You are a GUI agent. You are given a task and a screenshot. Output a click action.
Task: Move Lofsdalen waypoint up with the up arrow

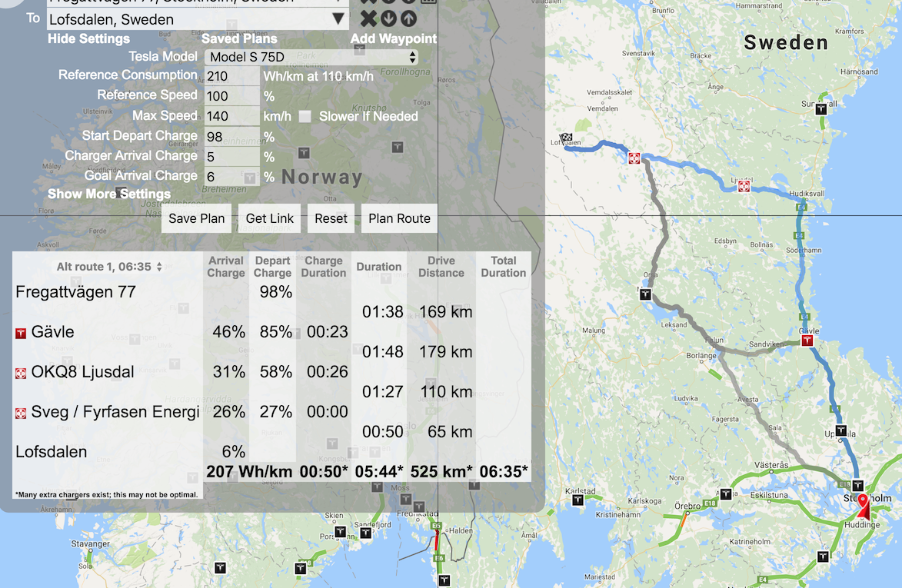pyautogui.click(x=408, y=19)
